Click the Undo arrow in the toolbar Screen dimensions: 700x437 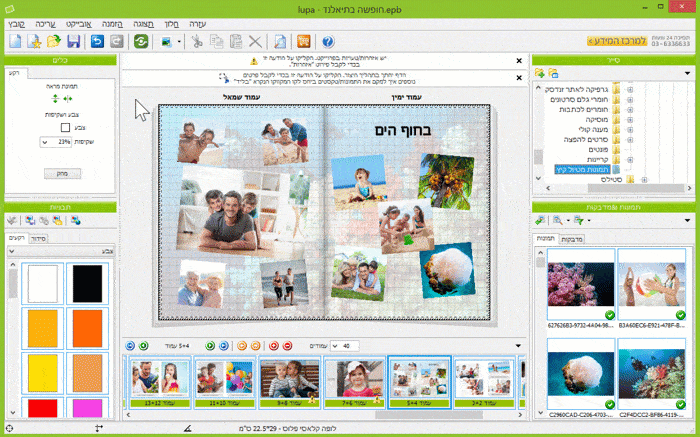pyautogui.click(x=97, y=41)
